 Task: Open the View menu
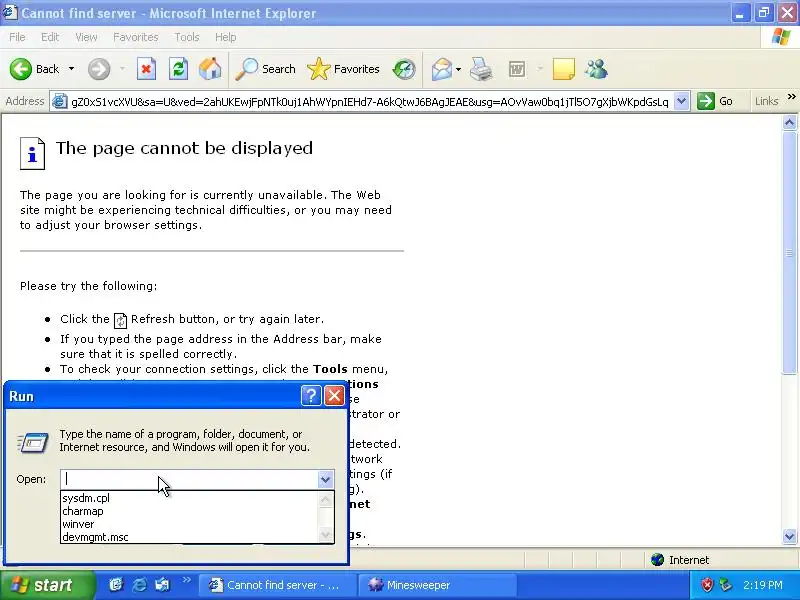click(x=86, y=37)
